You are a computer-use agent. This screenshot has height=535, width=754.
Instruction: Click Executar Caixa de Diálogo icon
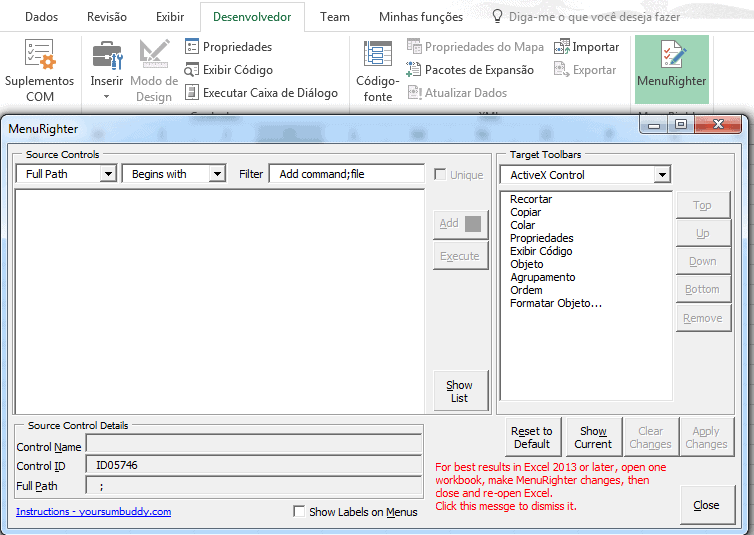(x=193, y=93)
